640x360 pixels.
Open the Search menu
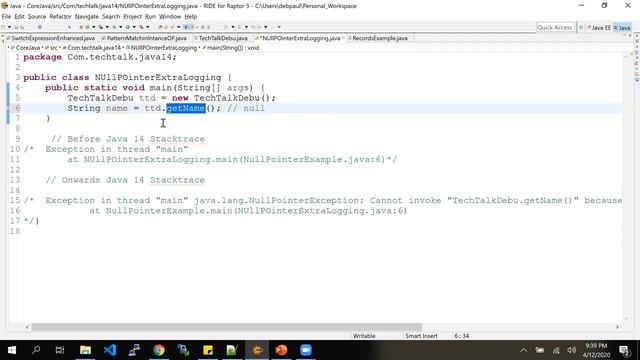pos(111,16)
